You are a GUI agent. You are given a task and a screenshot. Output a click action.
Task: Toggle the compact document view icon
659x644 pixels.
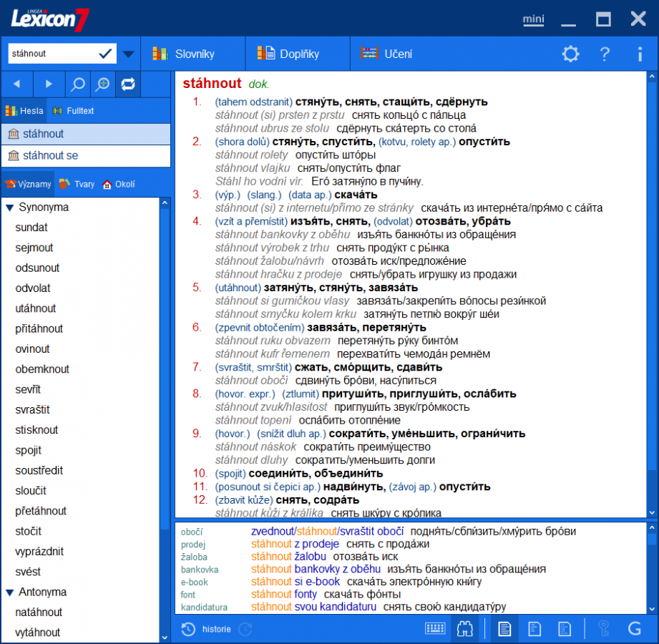pos(534,629)
